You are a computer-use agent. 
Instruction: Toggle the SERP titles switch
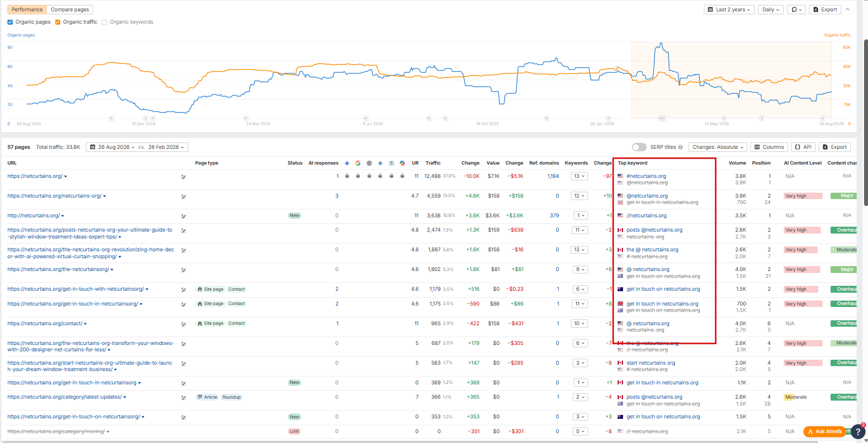coord(639,147)
